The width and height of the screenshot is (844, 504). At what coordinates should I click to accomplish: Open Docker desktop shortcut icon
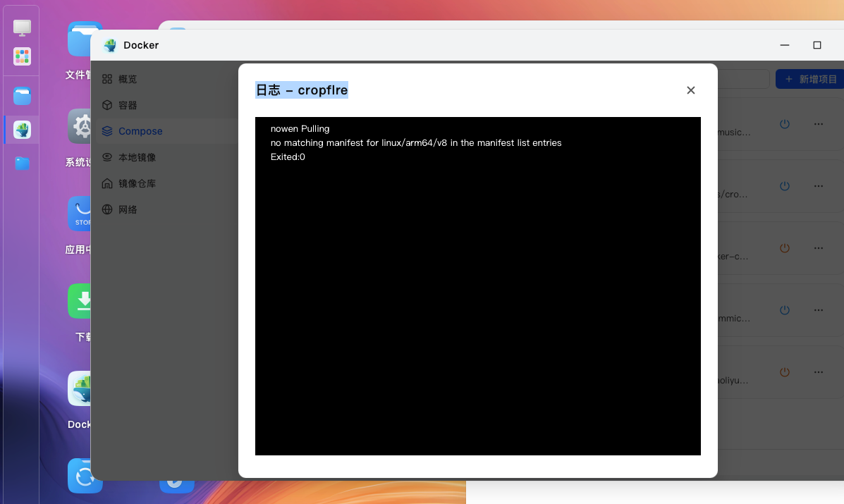click(x=80, y=388)
